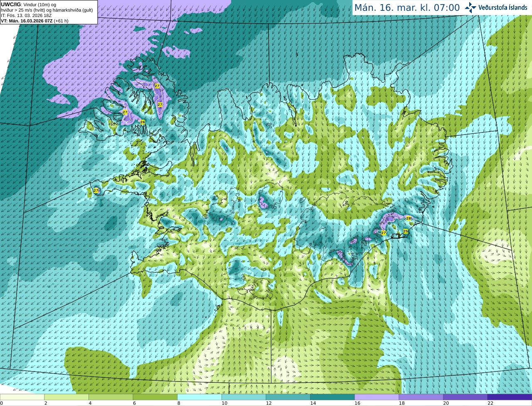
Task: Pick the 12–14 m/s teal legend swatch
Action: point(288,397)
